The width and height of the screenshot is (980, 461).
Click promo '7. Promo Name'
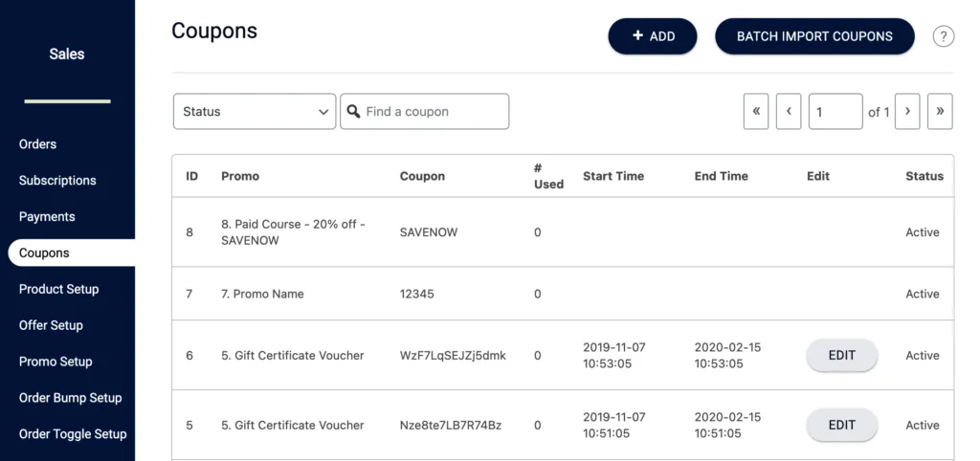tap(262, 295)
